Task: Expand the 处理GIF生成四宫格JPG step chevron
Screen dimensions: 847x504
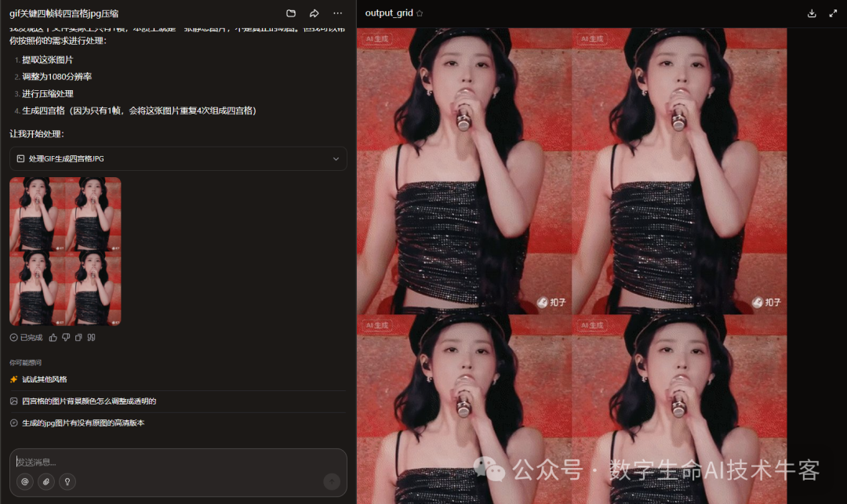Action: click(x=336, y=158)
